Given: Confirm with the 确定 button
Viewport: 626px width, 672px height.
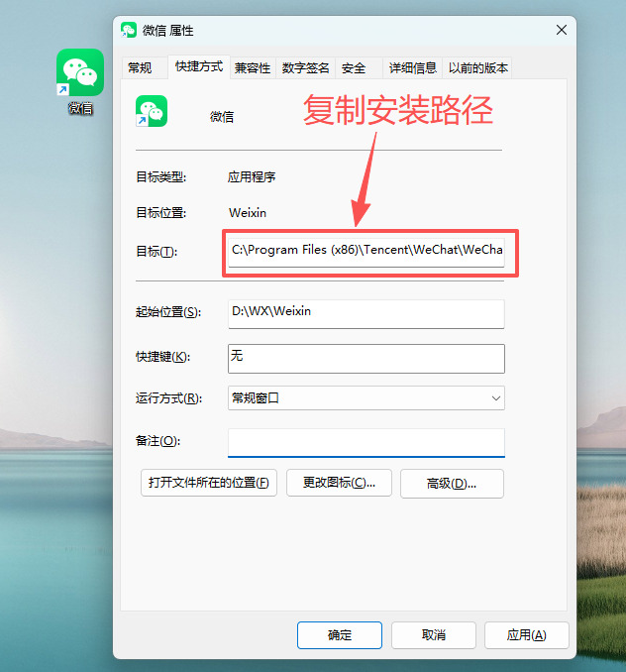Looking at the screenshot, I should click(340, 635).
